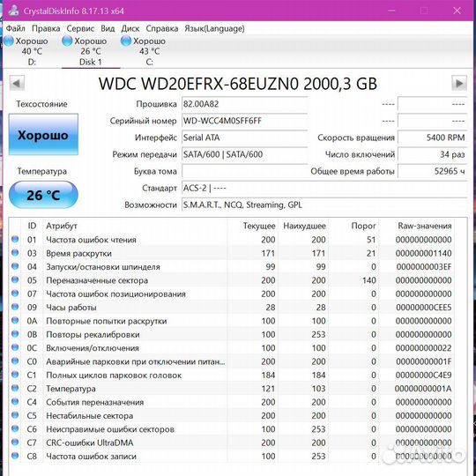Click the Текущее column header

259,226
